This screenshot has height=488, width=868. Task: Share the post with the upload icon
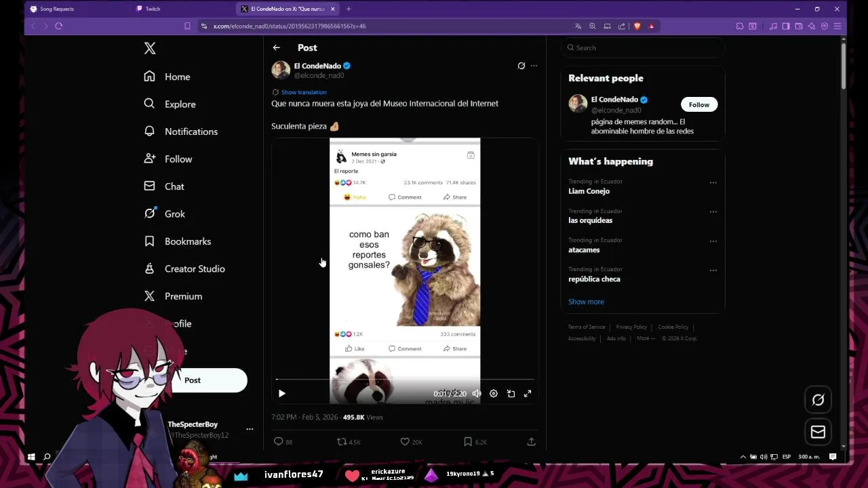pyautogui.click(x=532, y=442)
